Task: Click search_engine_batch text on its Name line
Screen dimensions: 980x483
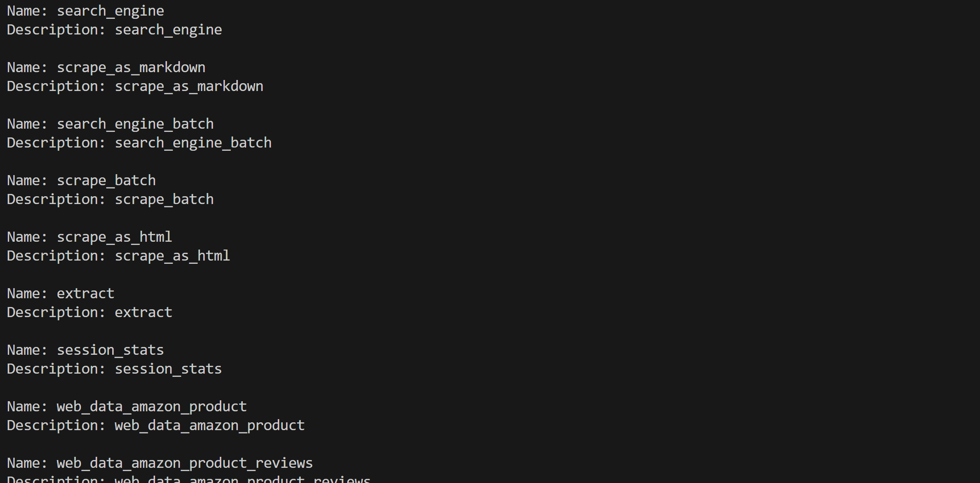Action: coord(135,124)
